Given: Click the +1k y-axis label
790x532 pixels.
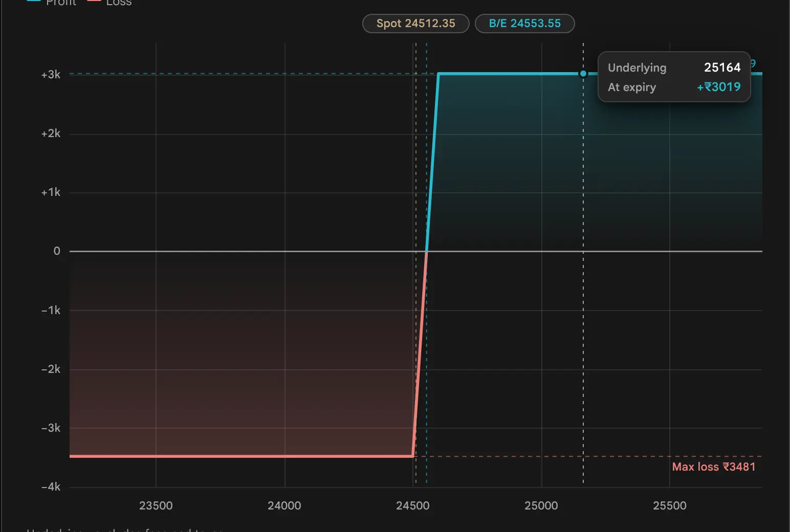Looking at the screenshot, I should [x=51, y=192].
